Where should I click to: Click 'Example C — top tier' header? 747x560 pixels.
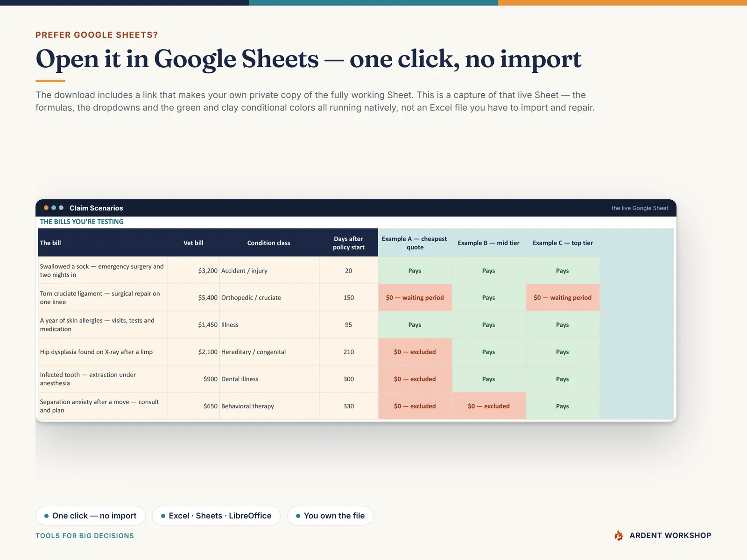tap(563, 243)
